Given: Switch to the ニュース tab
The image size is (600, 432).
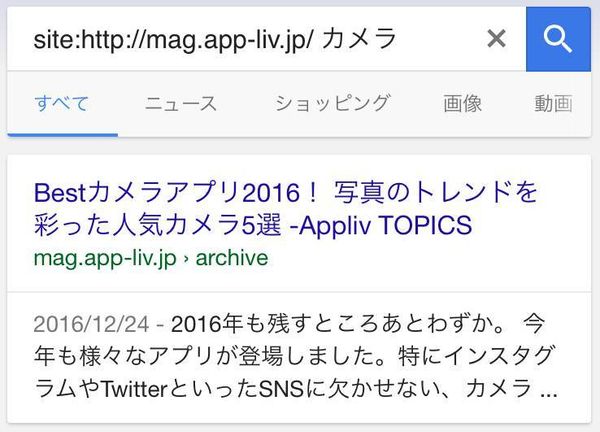Looking at the screenshot, I should (181, 104).
